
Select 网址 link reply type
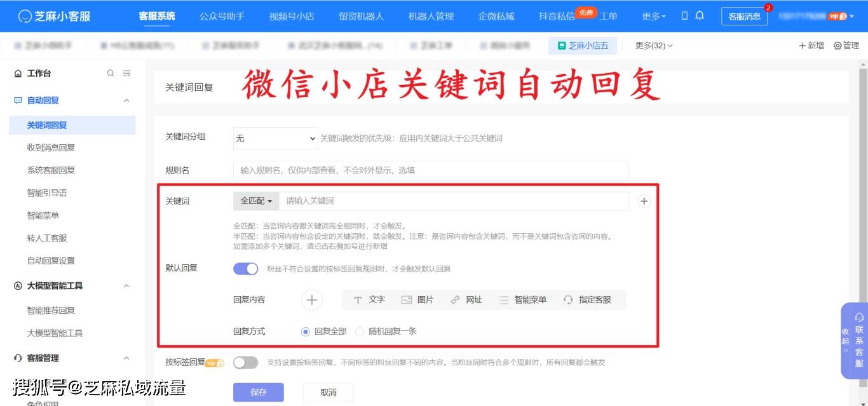click(x=466, y=300)
